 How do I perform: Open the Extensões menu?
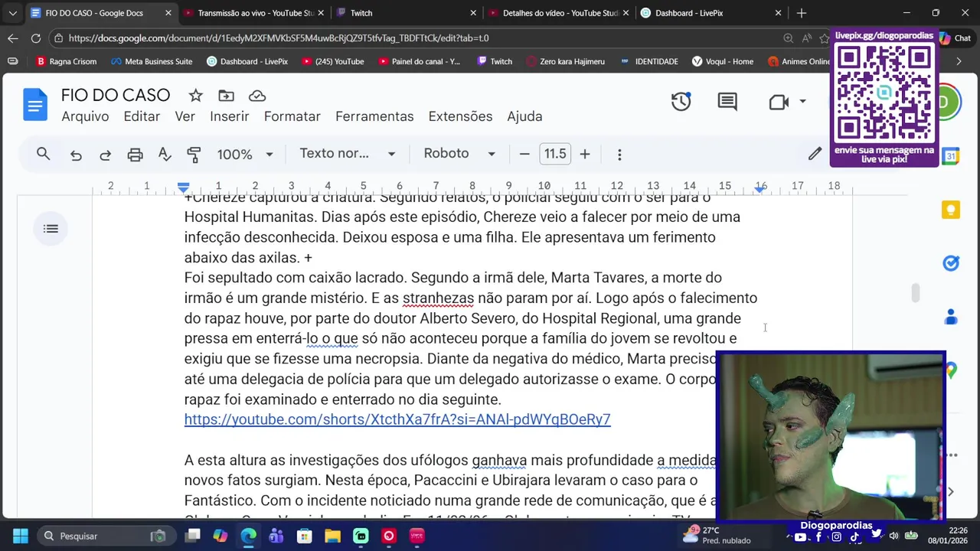pos(460,116)
